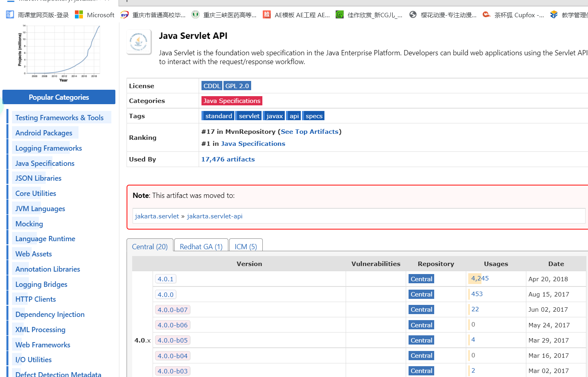The width and height of the screenshot is (588, 377).
Task: Open the 453 usages link
Action: [x=477, y=294]
